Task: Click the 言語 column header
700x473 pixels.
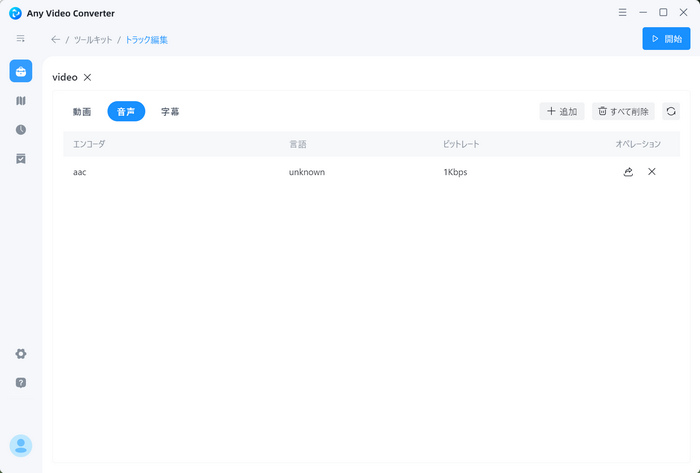Action: (x=298, y=144)
